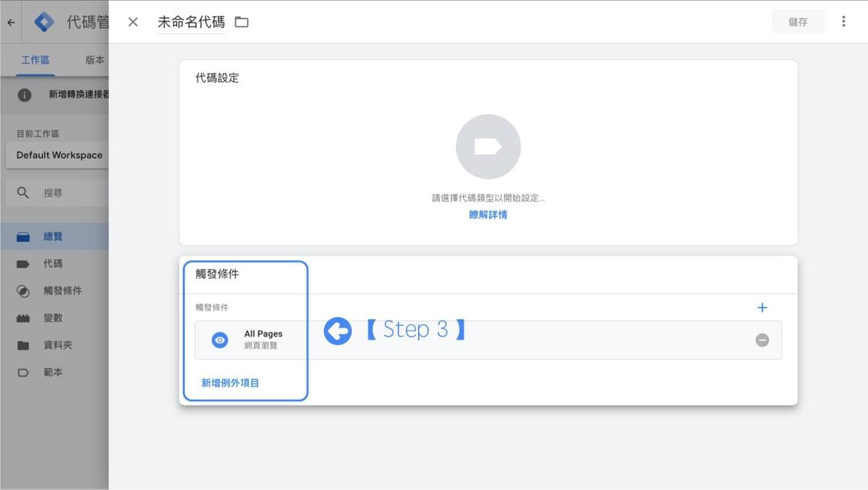Choose tag type via the tag placeholder icon
The width and height of the screenshot is (868, 490).
488,147
